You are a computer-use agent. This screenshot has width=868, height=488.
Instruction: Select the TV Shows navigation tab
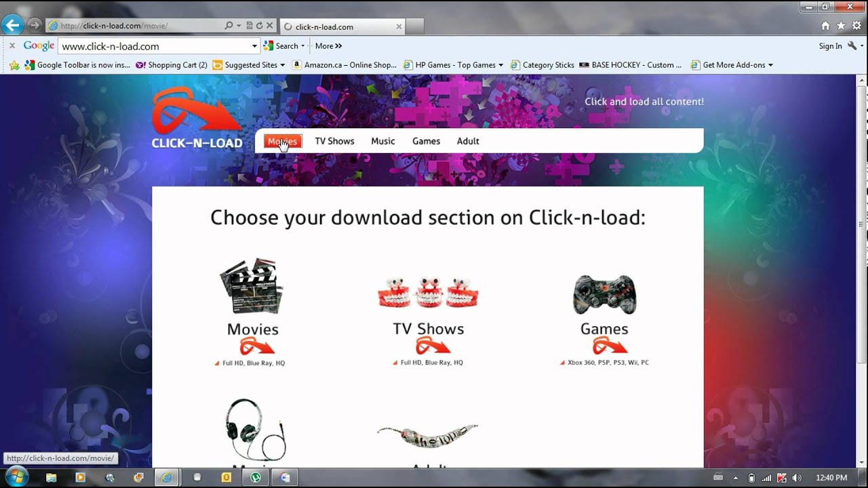[334, 141]
